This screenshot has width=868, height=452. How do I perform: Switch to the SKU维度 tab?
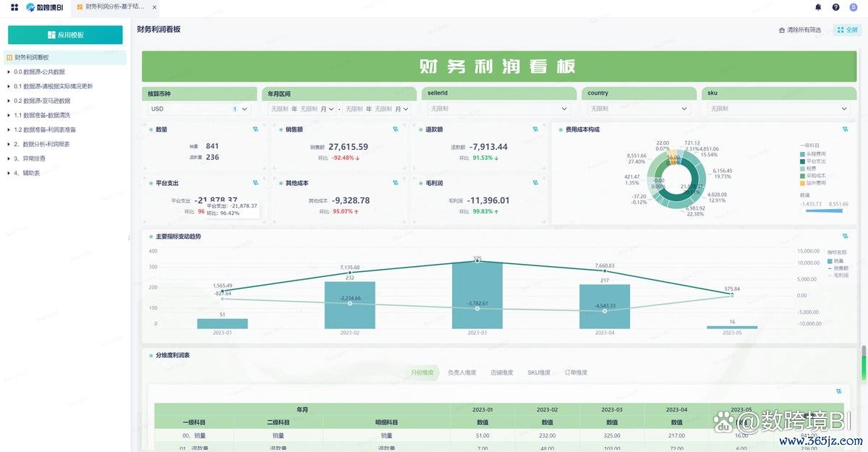tap(539, 372)
